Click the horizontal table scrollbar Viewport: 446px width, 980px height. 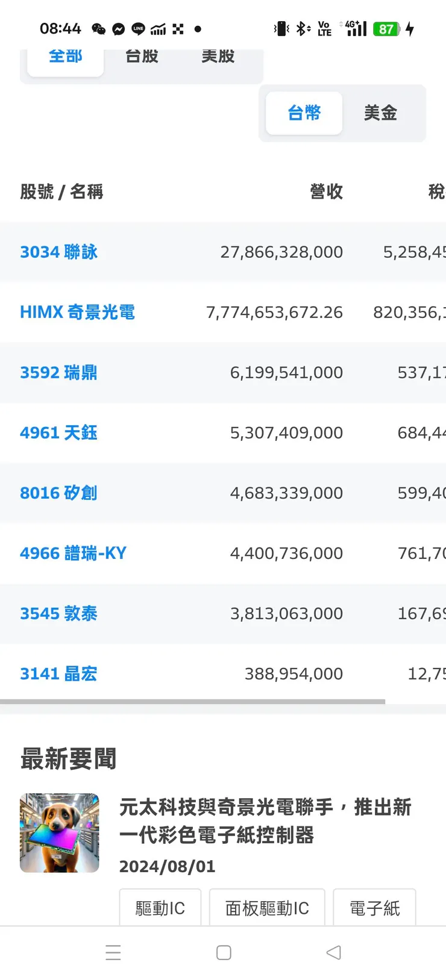[193, 702]
